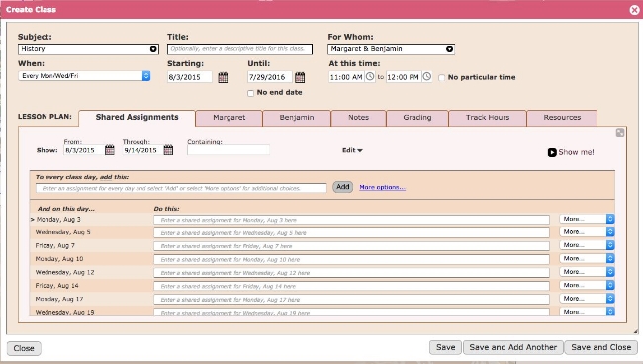The height and width of the screenshot is (364, 643).
Task: Focus the every class day assignment field
Action: pos(181,188)
